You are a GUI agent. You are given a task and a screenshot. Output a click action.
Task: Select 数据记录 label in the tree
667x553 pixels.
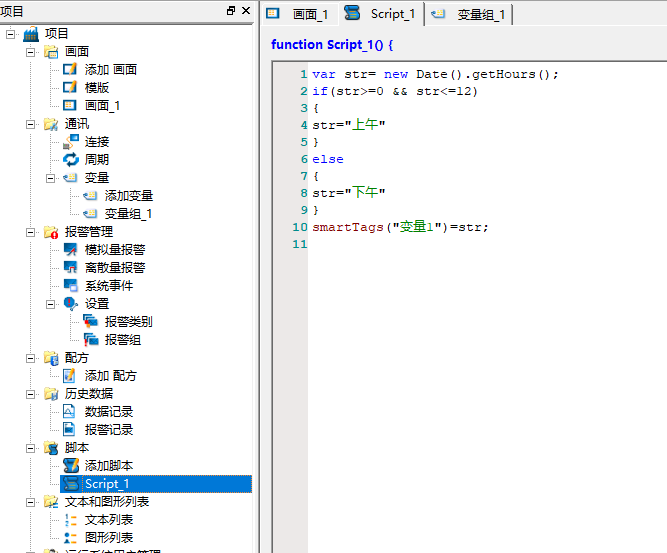pos(109,411)
